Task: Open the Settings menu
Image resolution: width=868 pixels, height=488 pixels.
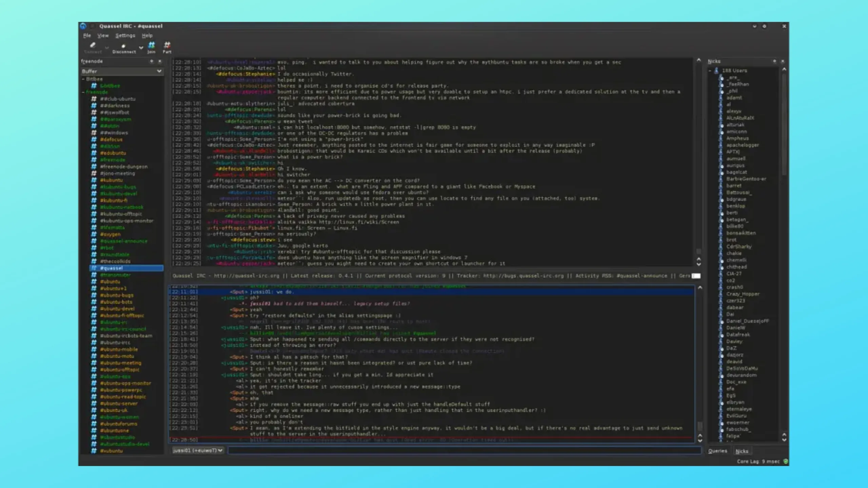Action: [x=125, y=36]
